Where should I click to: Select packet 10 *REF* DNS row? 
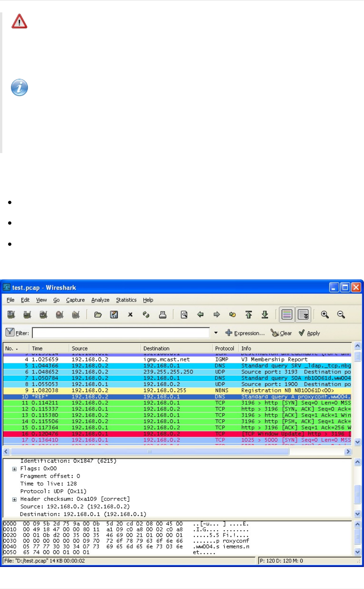177,397
